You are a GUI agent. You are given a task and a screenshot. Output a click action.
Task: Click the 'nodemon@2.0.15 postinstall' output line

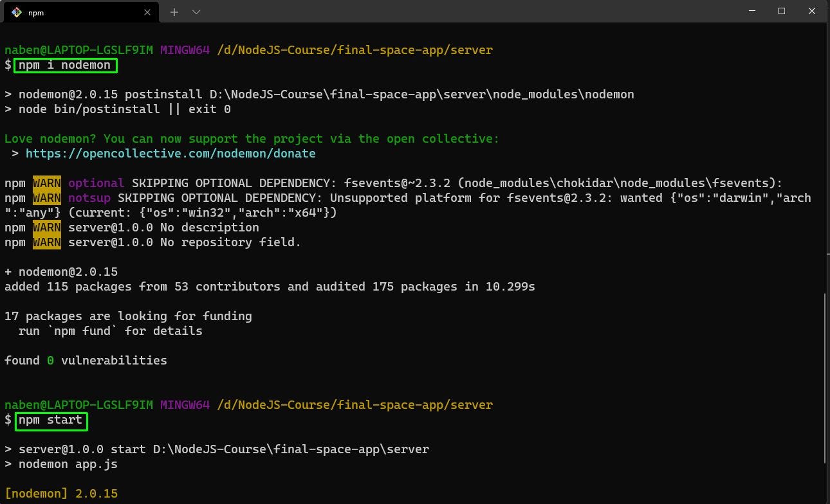(x=319, y=94)
